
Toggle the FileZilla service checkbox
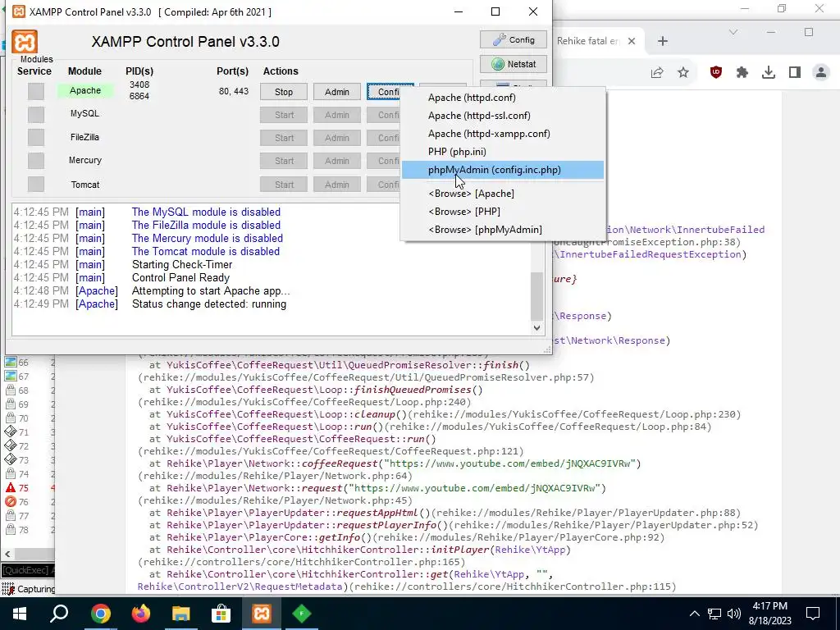tap(36, 137)
